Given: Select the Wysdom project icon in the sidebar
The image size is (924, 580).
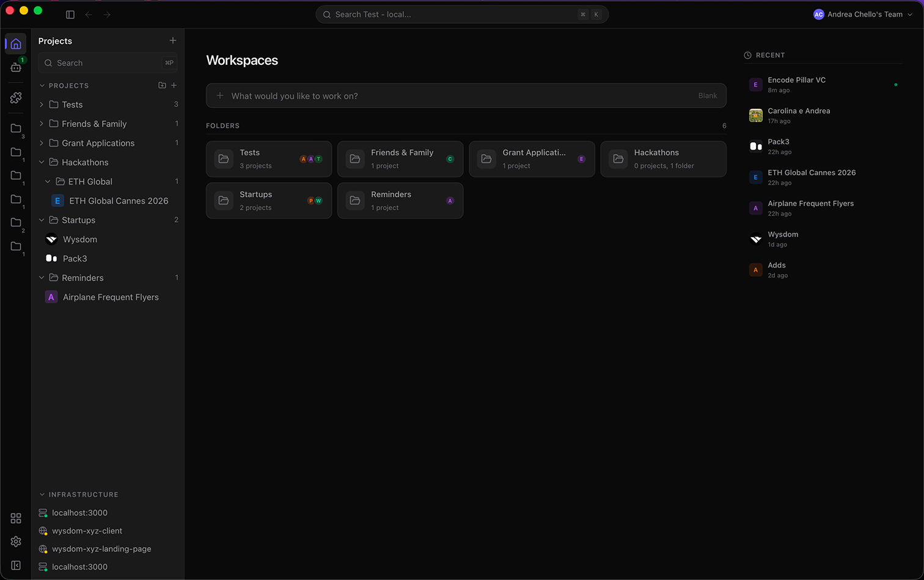Looking at the screenshot, I should [51, 239].
